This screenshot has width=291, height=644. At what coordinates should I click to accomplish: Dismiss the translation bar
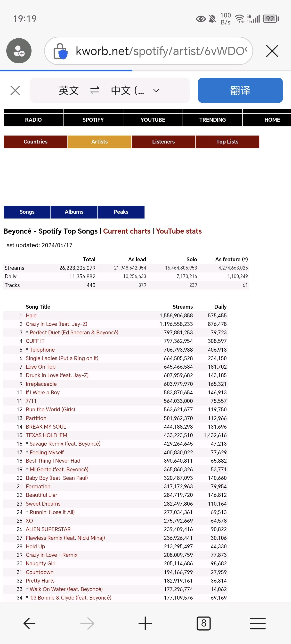[x=15, y=91]
